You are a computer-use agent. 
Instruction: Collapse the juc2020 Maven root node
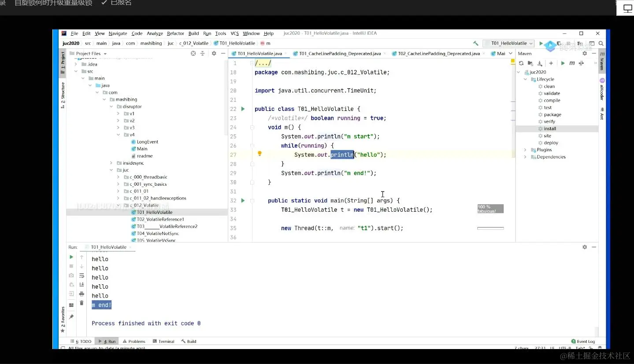(x=519, y=72)
